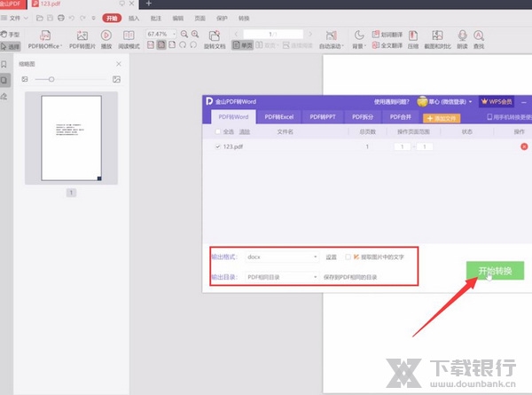Open the 输出目录 output directory dropdown

tap(282, 277)
